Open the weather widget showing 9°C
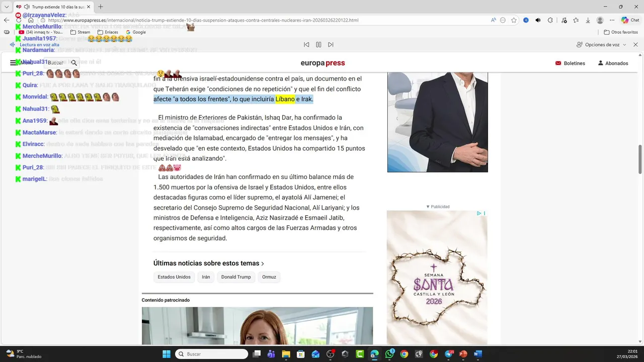The width and height of the screenshot is (644, 362). (x=23, y=354)
